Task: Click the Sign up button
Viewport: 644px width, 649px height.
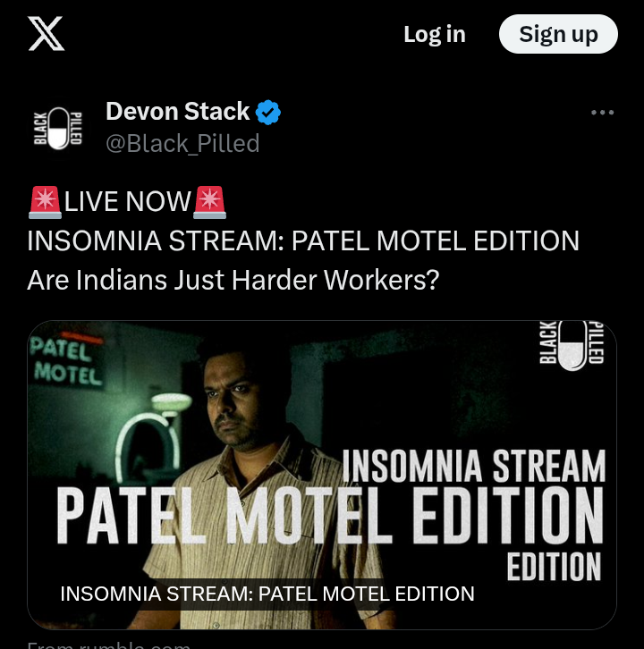Action: (558, 34)
